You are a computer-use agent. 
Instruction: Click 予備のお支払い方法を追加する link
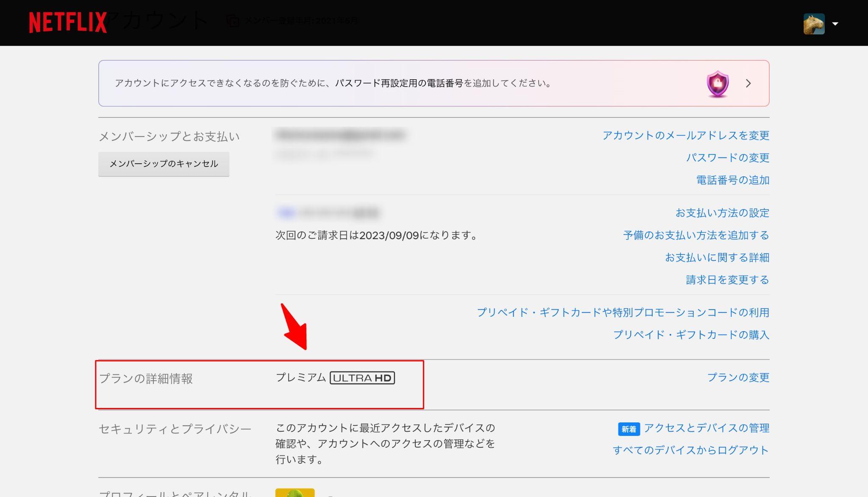pyautogui.click(x=696, y=235)
